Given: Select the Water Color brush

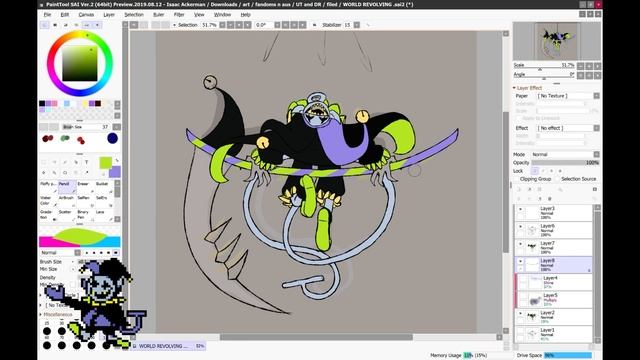Looking at the screenshot, I should (49, 200).
